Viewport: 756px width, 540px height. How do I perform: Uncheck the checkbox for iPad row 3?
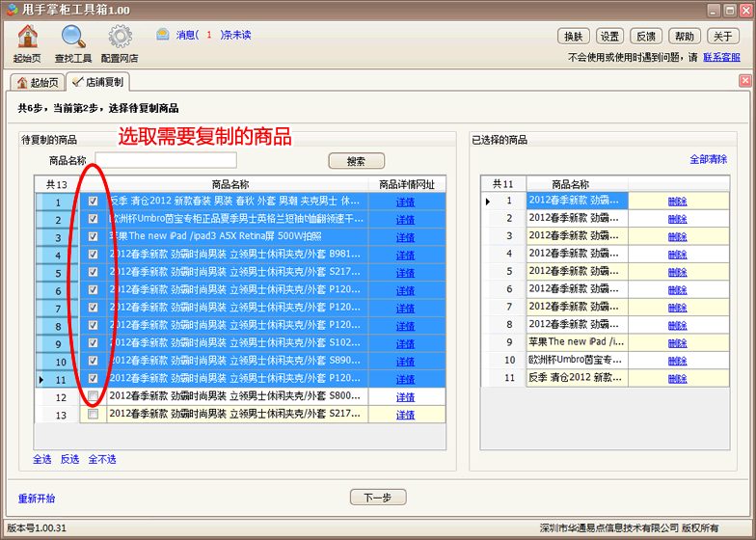click(x=93, y=237)
